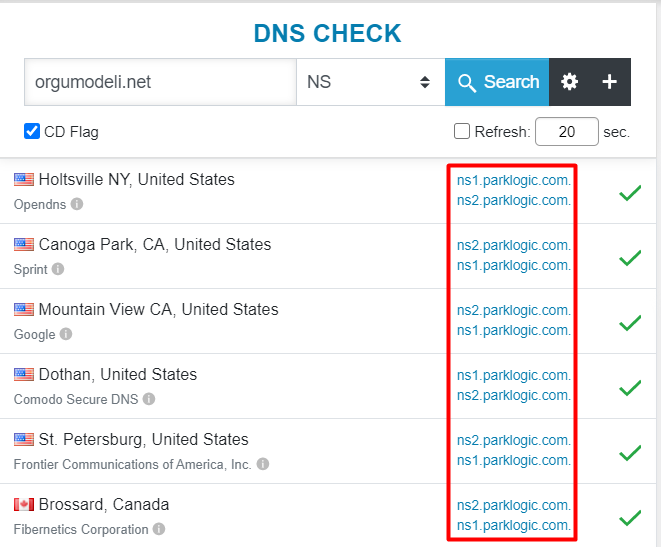Open ns1.parklogic.com link in Holtsville row
This screenshot has height=547, width=661.
514,180
